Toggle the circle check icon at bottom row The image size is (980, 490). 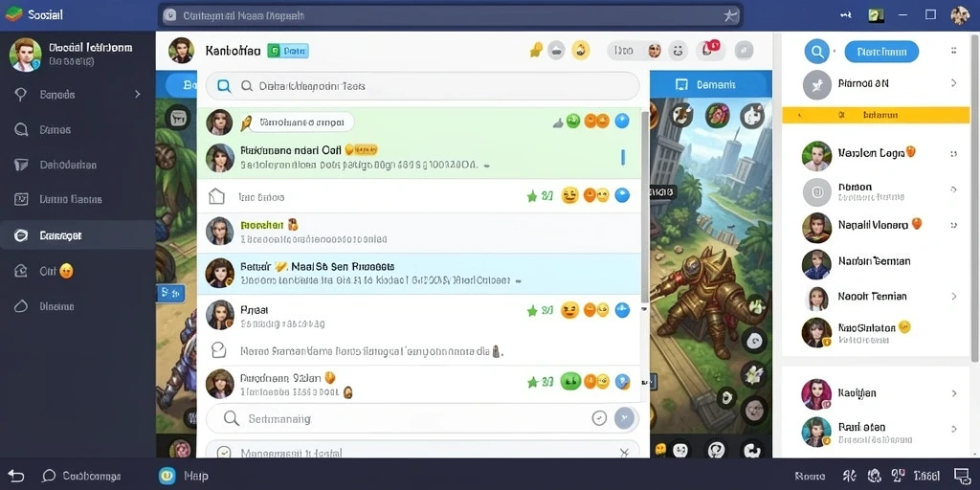(224, 453)
